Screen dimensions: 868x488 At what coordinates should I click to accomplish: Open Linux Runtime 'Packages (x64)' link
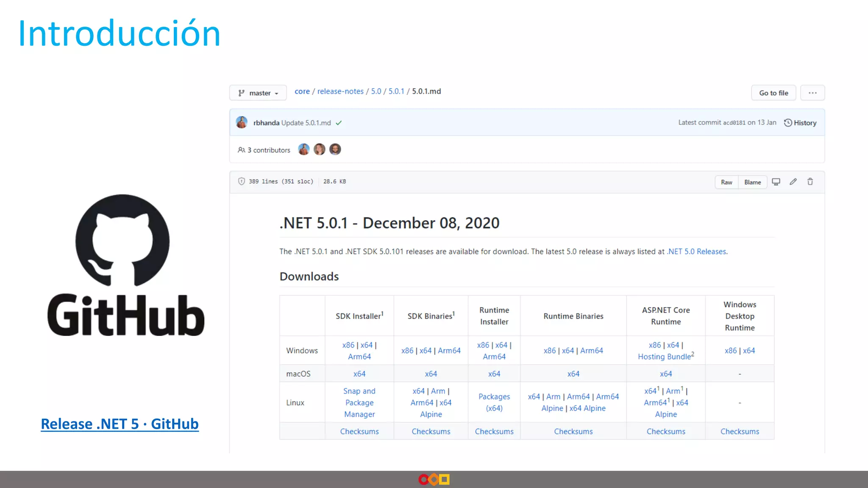click(x=494, y=402)
